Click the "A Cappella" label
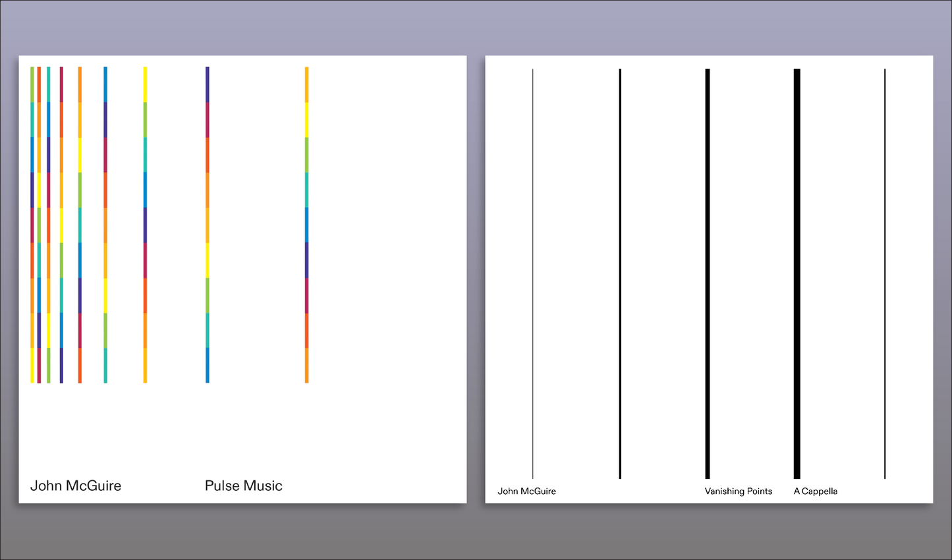This screenshot has height=560, width=952. pyautogui.click(x=815, y=491)
